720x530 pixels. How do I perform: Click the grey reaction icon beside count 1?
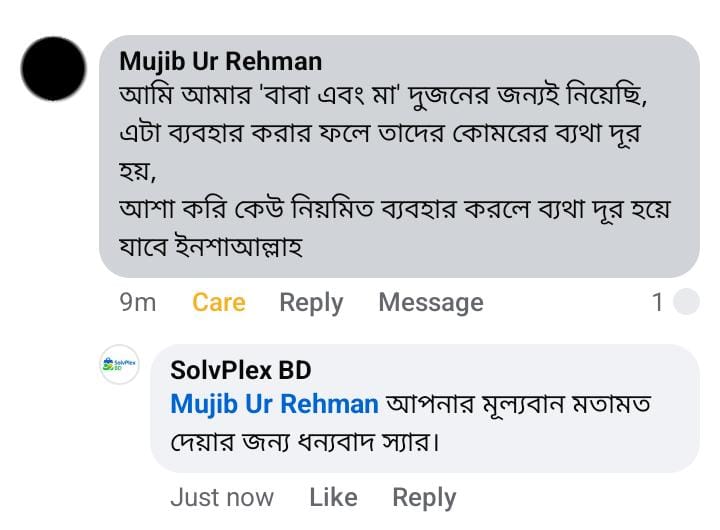pyautogui.click(x=686, y=302)
